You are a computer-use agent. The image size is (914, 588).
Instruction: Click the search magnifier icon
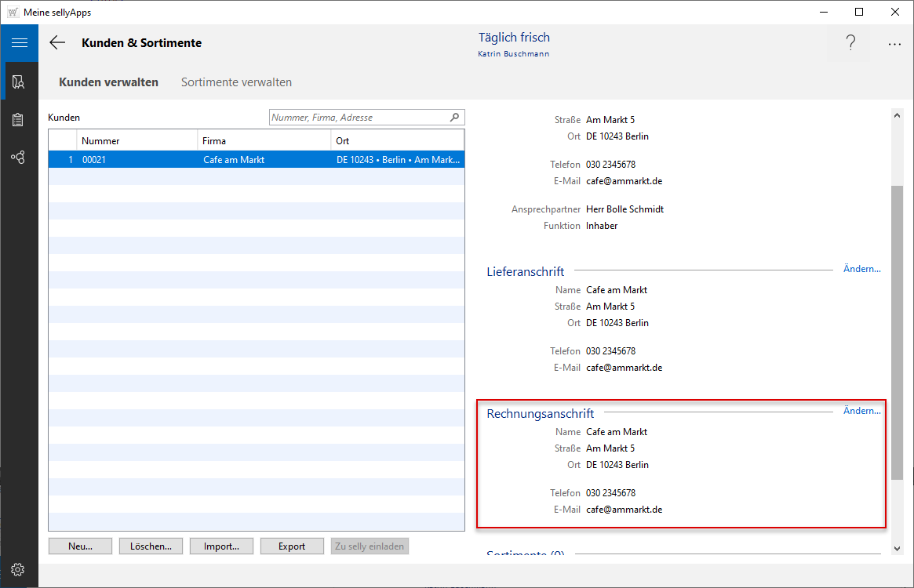coord(454,118)
